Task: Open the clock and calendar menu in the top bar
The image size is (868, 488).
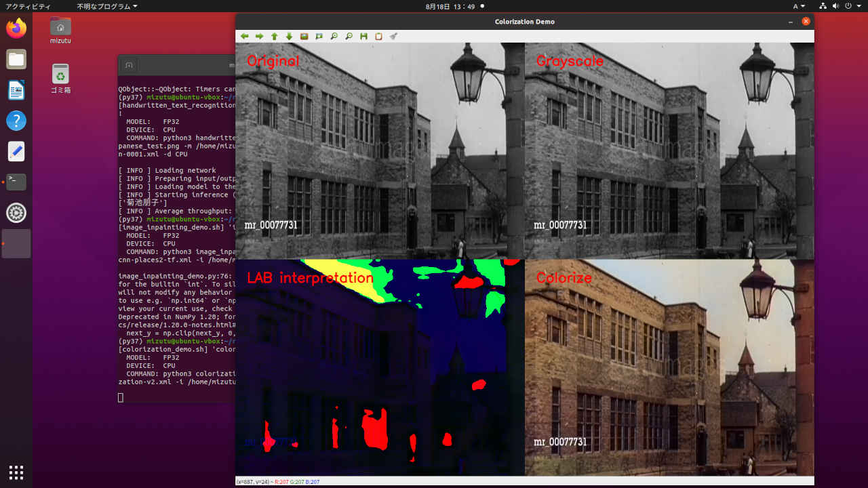Action: click(x=450, y=6)
